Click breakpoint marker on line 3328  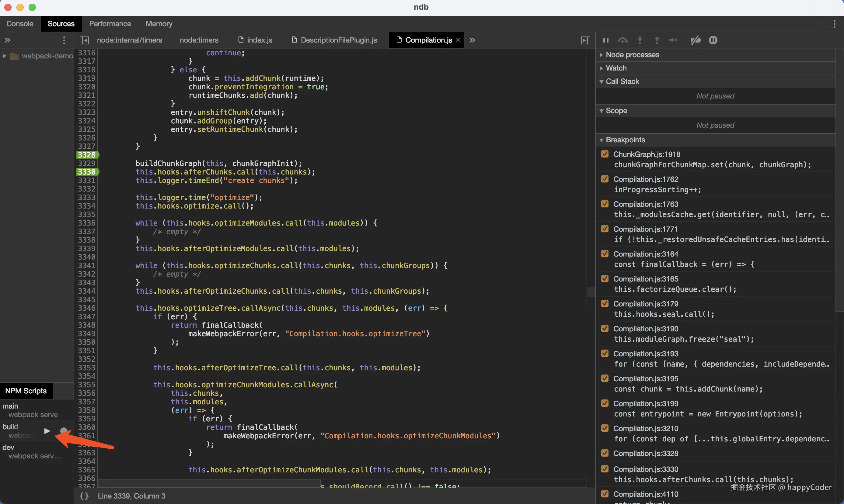[87, 155]
